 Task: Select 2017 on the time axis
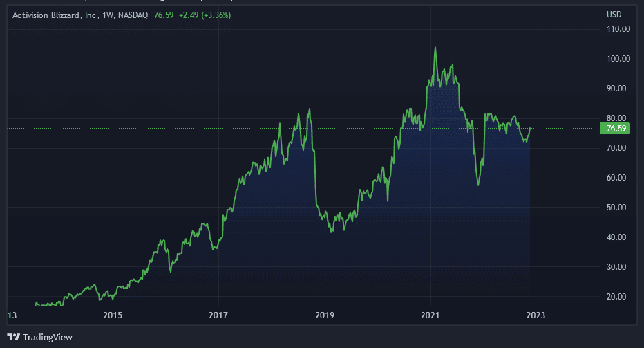pyautogui.click(x=218, y=315)
